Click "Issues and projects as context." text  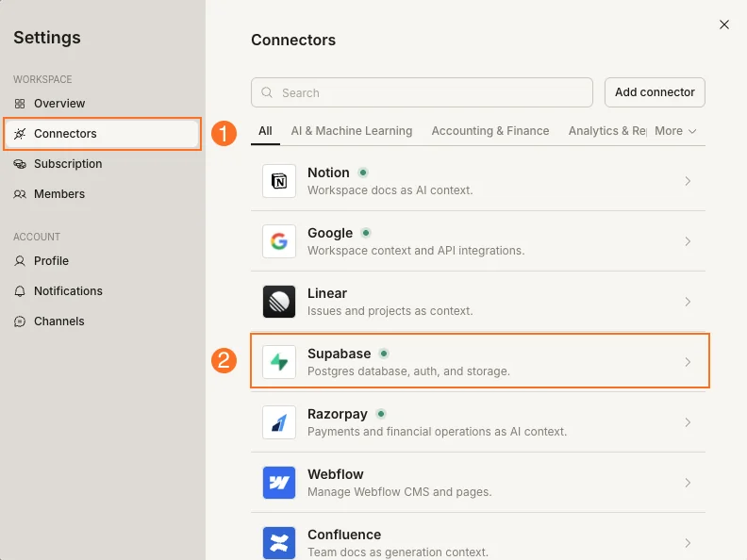(x=390, y=311)
